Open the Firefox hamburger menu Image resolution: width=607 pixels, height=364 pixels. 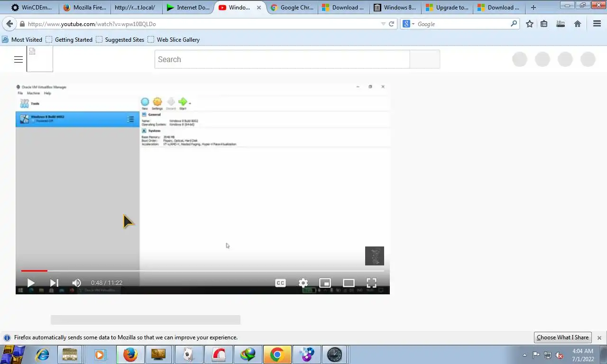597,24
